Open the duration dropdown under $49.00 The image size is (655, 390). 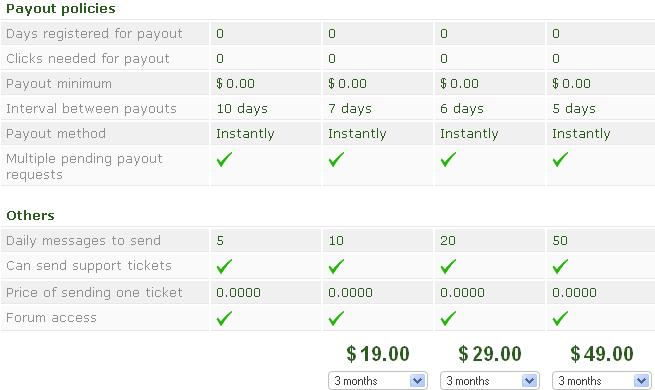click(602, 381)
